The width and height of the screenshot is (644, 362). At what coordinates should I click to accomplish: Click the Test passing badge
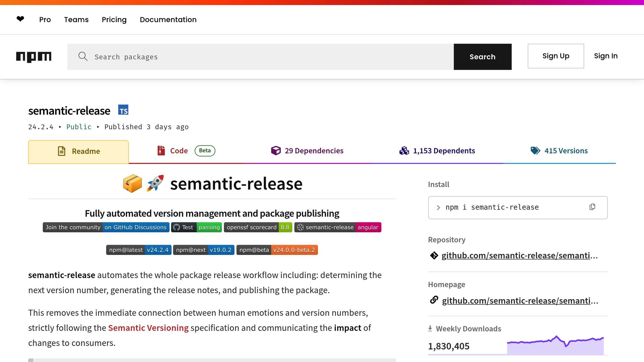coord(197,227)
